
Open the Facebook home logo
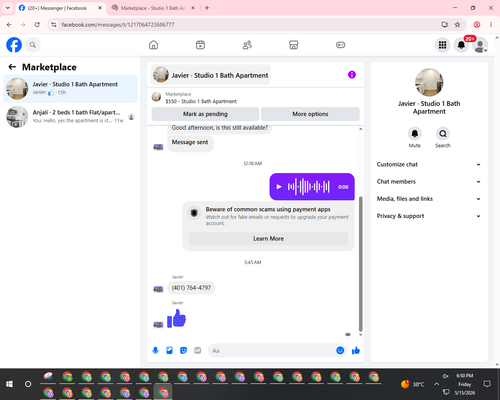(14, 45)
